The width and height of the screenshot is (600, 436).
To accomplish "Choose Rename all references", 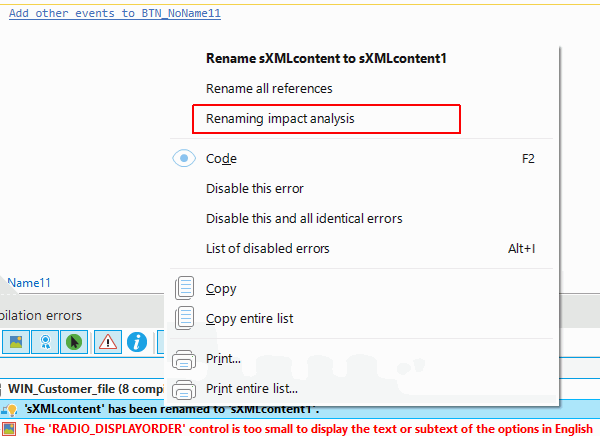I will coord(269,88).
